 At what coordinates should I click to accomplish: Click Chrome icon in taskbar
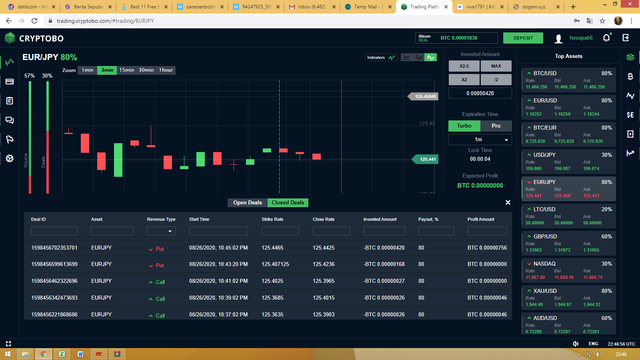point(43,354)
